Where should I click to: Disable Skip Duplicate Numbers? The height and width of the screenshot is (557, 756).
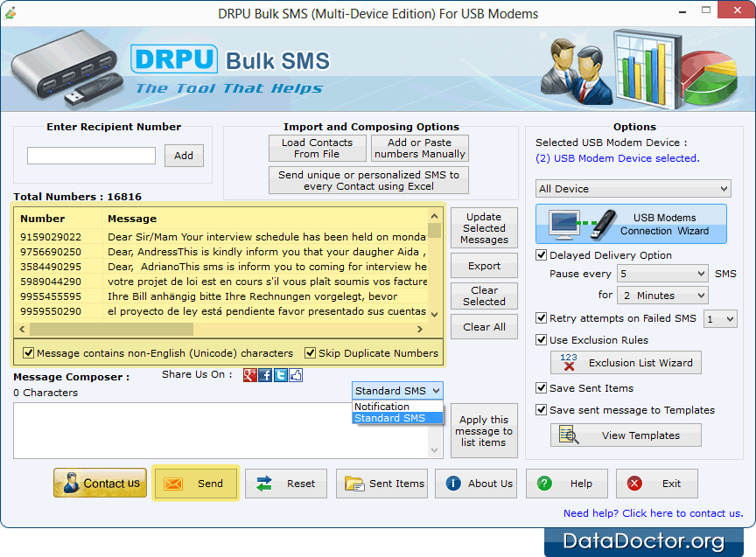(311, 353)
